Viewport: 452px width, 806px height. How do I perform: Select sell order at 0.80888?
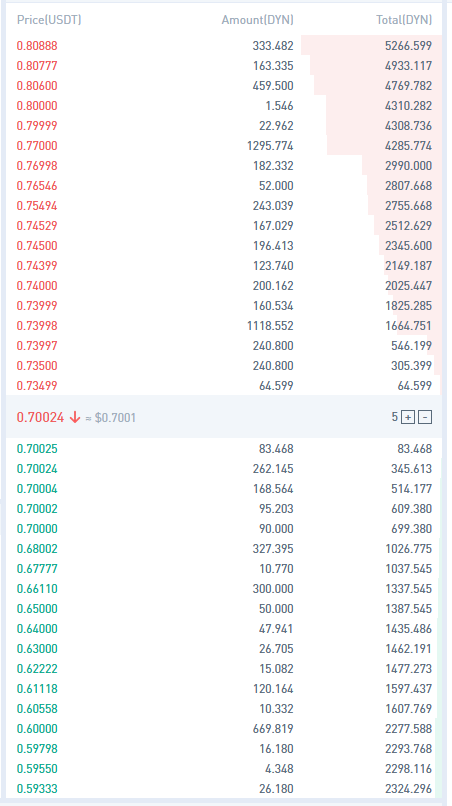pyautogui.click(x=224, y=46)
